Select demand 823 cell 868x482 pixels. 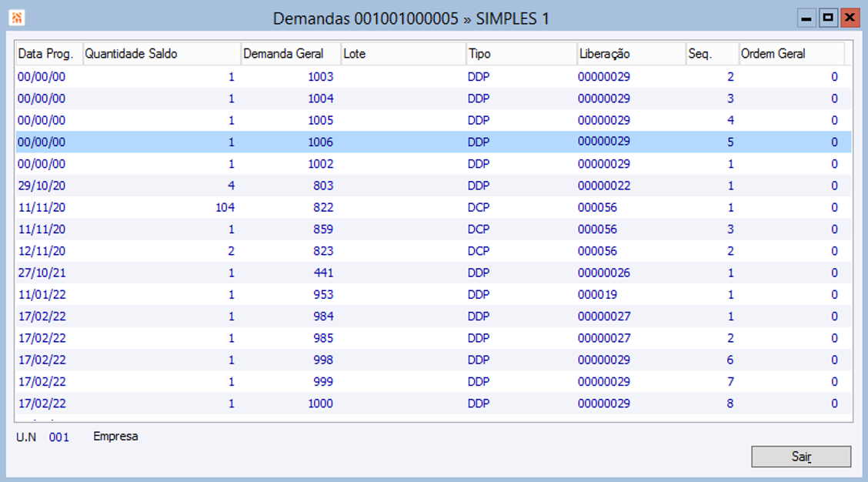click(x=323, y=251)
